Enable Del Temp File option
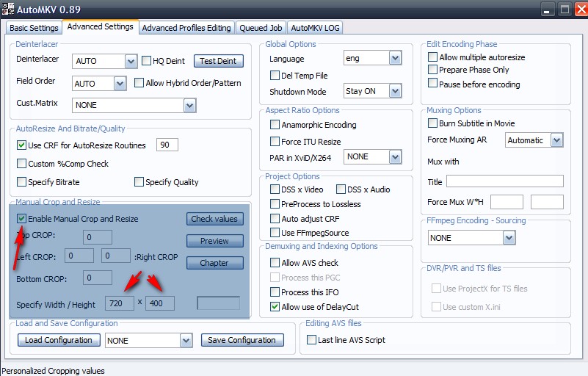Screen dimensions: 588x376 pyautogui.click(x=275, y=75)
